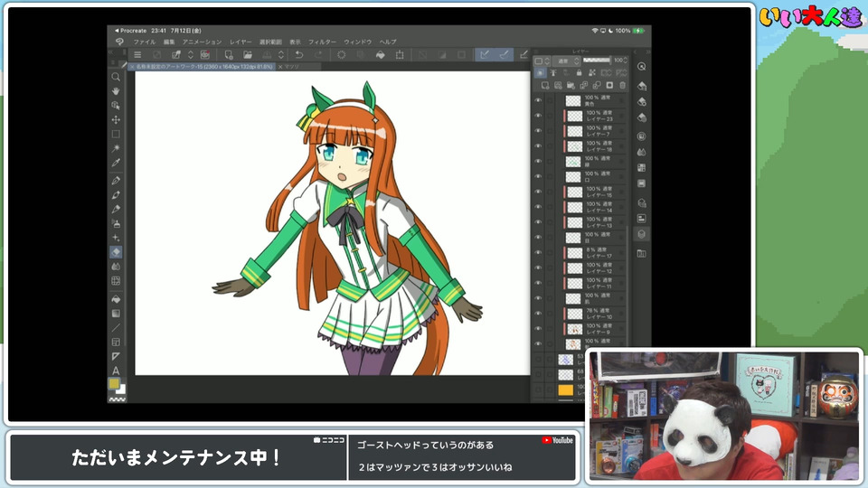Screen dimensions: 868x488
Task: Hide layer レイヤー 23 via eye icon
Action: [x=538, y=117]
